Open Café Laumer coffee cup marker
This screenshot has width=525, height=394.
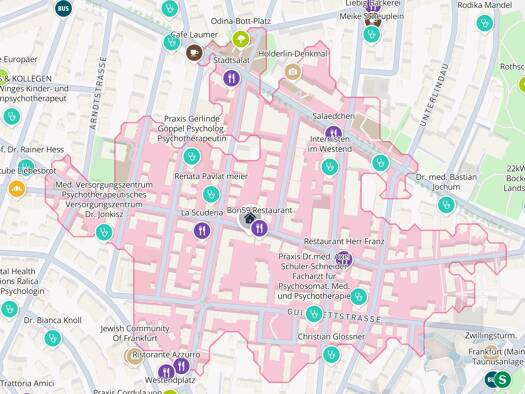click(x=194, y=53)
